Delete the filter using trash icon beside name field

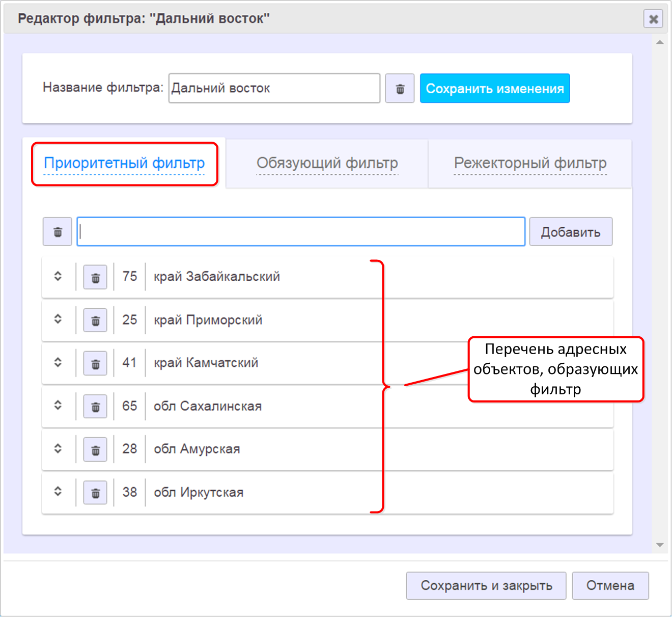(400, 89)
